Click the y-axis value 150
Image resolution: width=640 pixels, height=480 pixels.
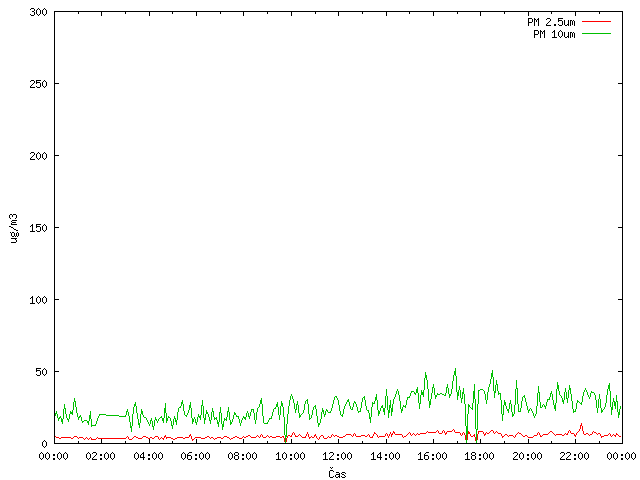[x=38, y=228]
